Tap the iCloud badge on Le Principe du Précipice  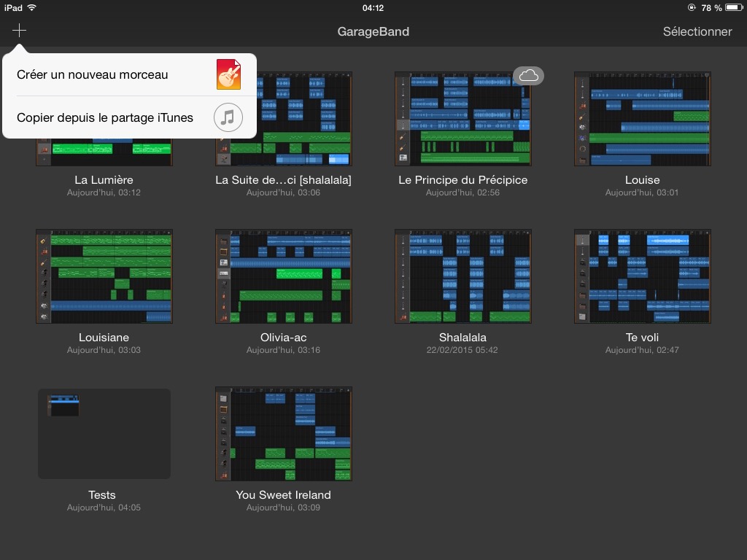coord(528,76)
